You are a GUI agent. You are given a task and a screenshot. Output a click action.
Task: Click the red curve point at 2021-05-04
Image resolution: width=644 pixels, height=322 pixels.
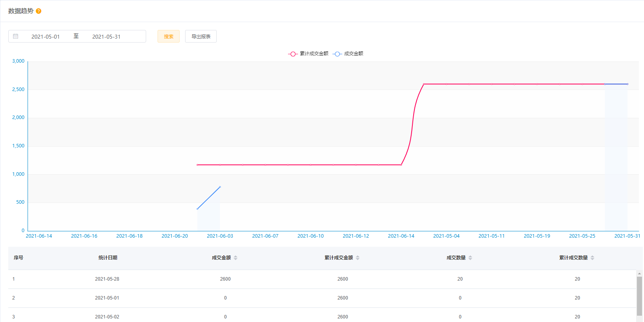point(446,84)
